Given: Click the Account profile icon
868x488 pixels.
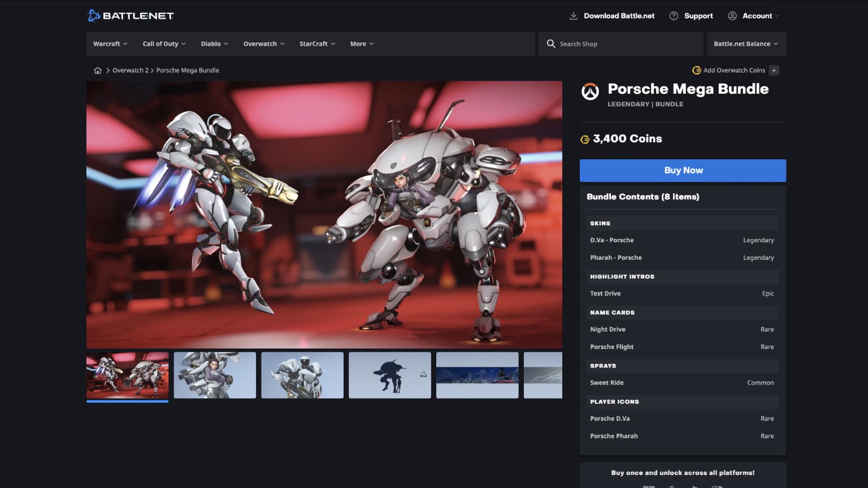Looking at the screenshot, I should click(x=732, y=16).
